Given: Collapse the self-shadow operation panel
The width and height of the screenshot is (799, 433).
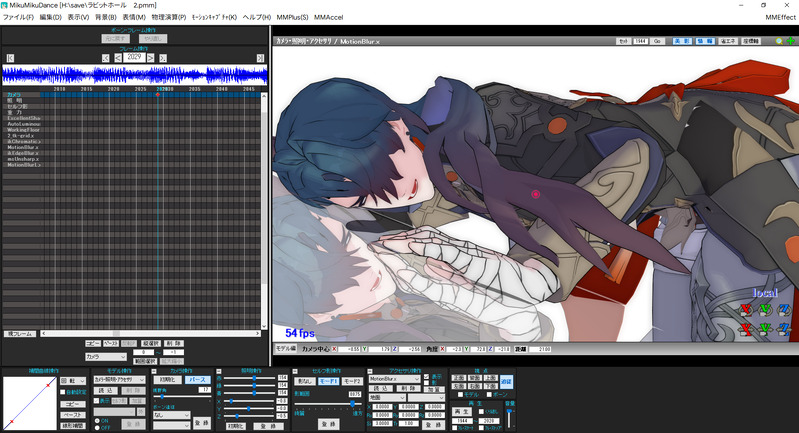Looking at the screenshot, I should click(x=295, y=371).
